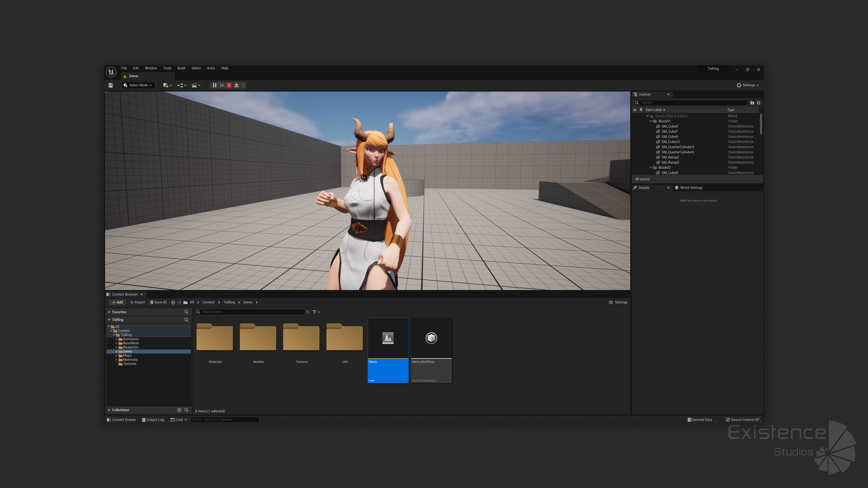Open the top-right Settings dropdown

click(748, 85)
